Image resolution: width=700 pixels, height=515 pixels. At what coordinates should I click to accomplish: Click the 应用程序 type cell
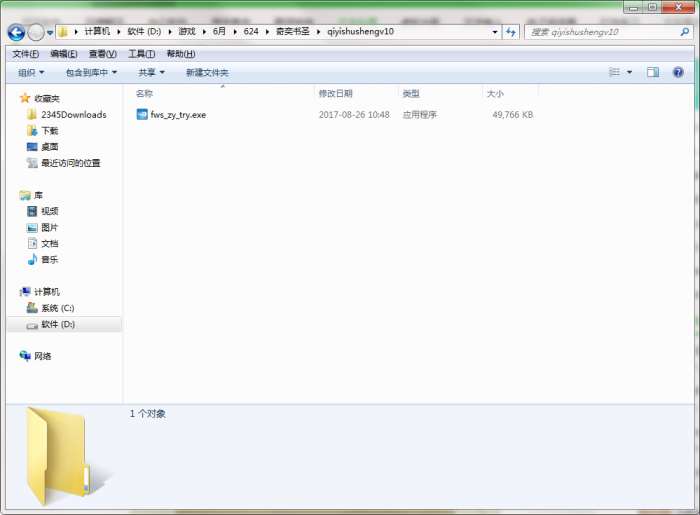pos(420,115)
